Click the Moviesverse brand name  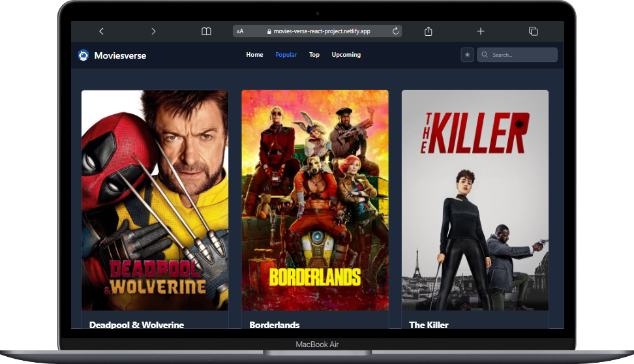(120, 56)
